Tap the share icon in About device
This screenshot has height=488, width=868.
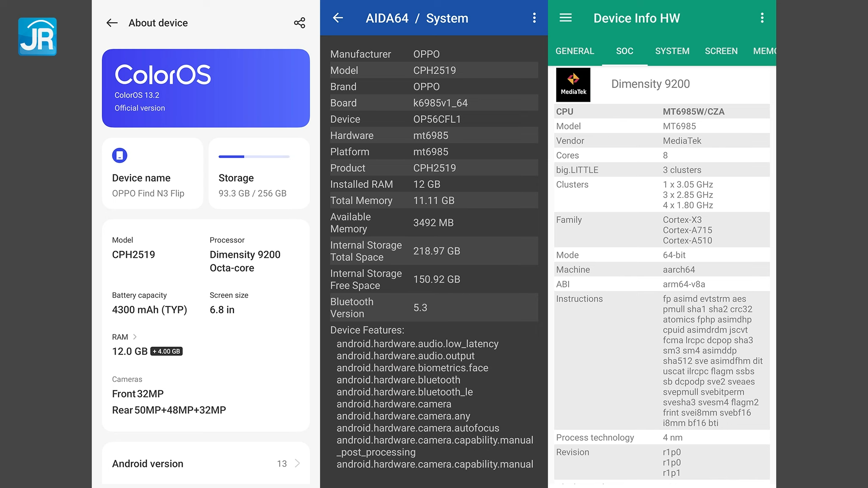click(299, 23)
